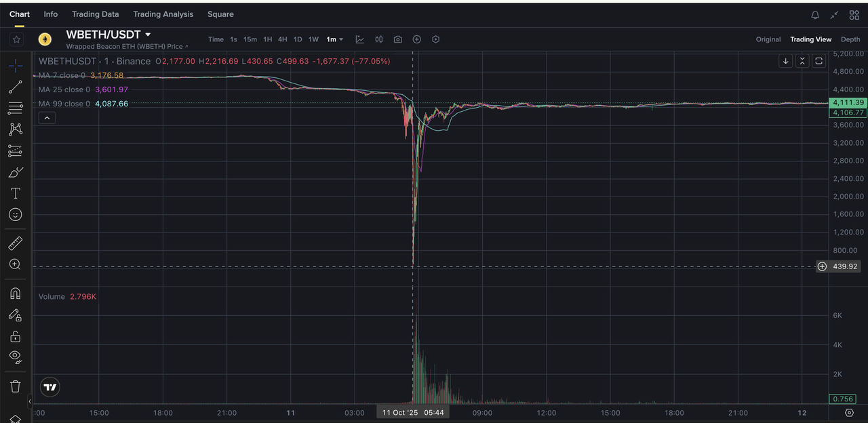The width and height of the screenshot is (868, 423).
Task: Collapse the moving average indicator legend
Action: tap(47, 118)
